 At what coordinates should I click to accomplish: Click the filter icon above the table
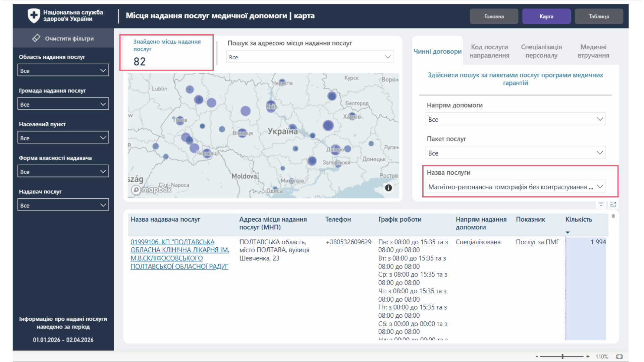(601, 204)
